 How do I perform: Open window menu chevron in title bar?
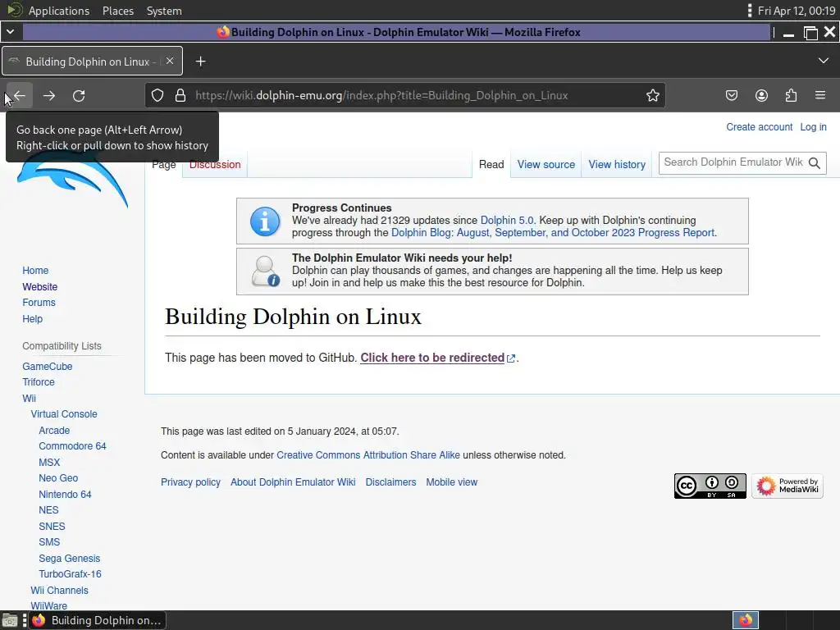[10, 32]
